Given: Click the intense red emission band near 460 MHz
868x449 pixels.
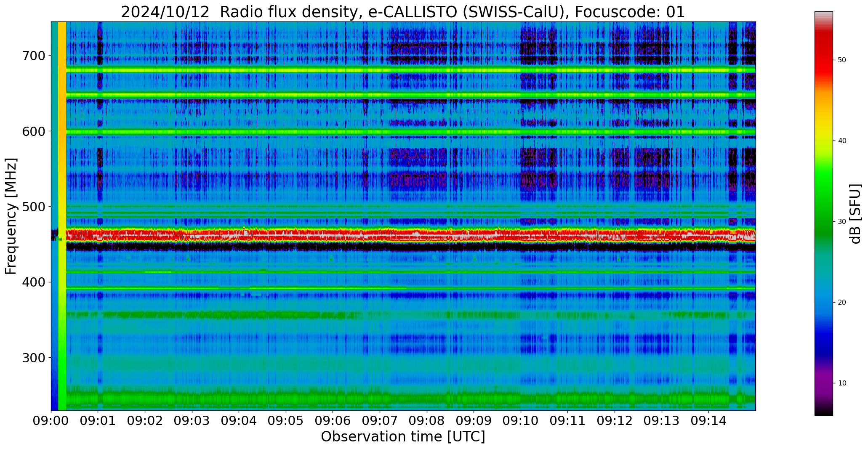Looking at the screenshot, I should pos(410,236).
